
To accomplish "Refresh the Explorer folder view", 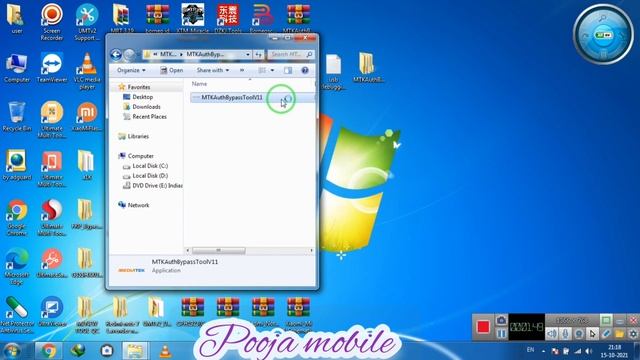I will 258,54.
